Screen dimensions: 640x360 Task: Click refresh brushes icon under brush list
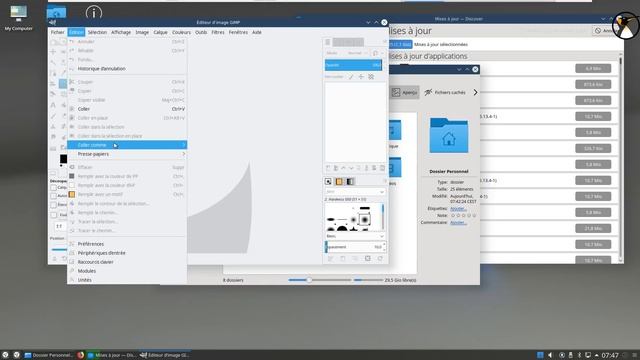click(380, 258)
